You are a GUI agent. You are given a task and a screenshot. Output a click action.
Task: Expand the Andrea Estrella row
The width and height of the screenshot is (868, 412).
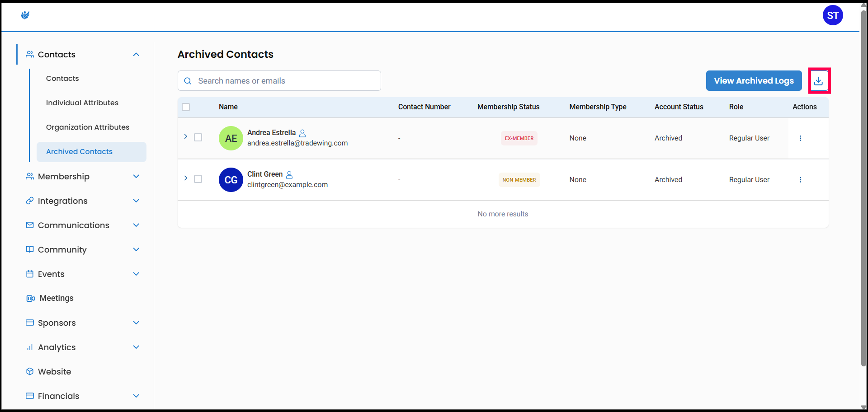185,136
